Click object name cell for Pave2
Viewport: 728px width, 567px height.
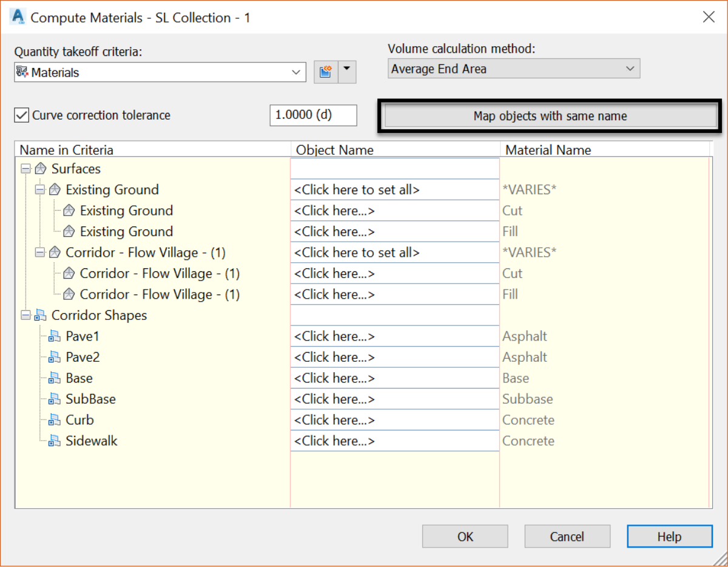(395, 357)
